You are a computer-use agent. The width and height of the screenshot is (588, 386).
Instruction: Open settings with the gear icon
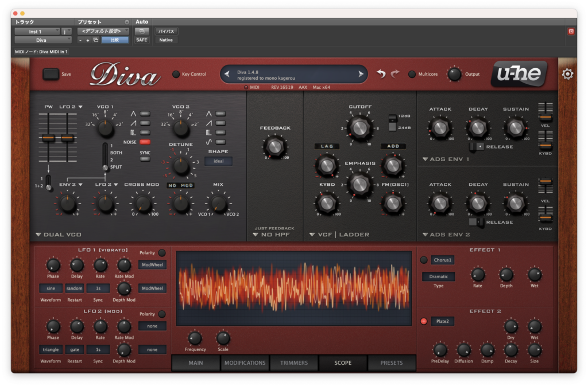(x=567, y=74)
